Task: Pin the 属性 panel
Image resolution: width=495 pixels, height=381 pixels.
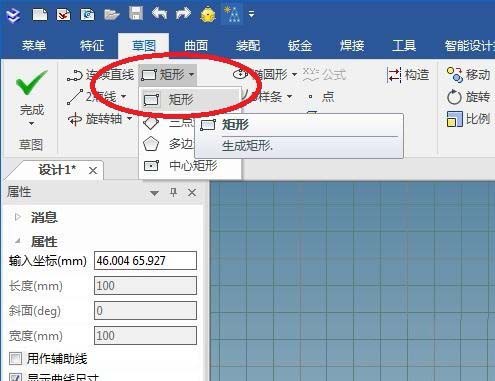Action: pyautogui.click(x=173, y=192)
